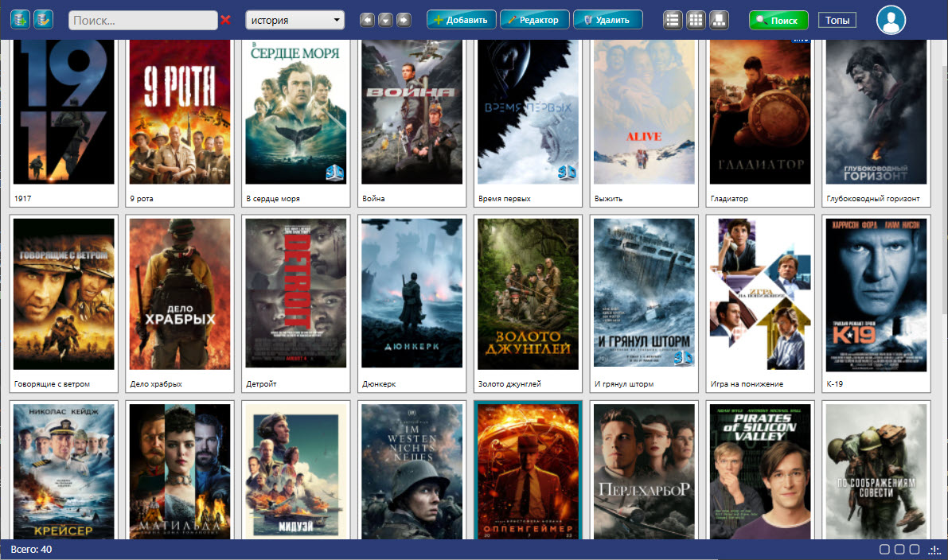Click the database edit icon
Image resolution: width=948 pixels, height=560 pixels.
pos(43,20)
